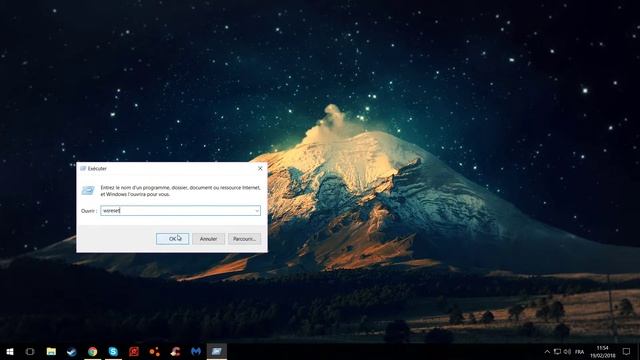Image resolution: width=640 pixels, height=360 pixels.
Task: Open File Explorer from the taskbar
Action: click(51, 351)
